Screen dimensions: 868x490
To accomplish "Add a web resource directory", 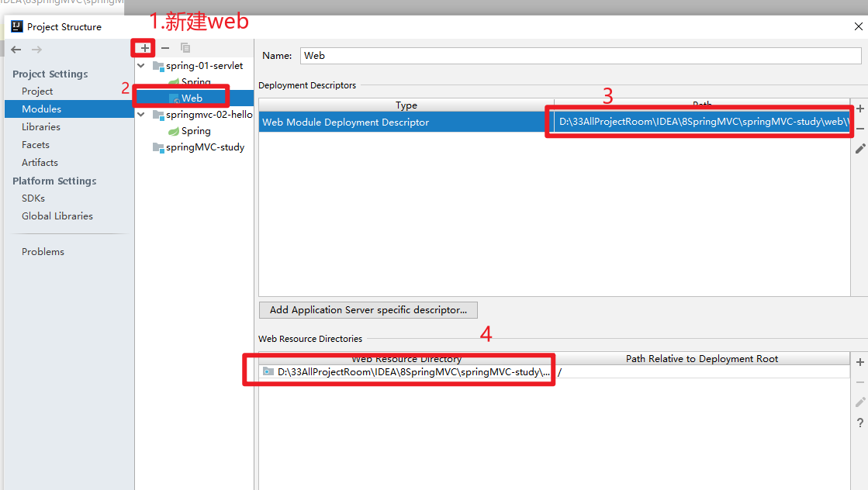I will (x=860, y=362).
